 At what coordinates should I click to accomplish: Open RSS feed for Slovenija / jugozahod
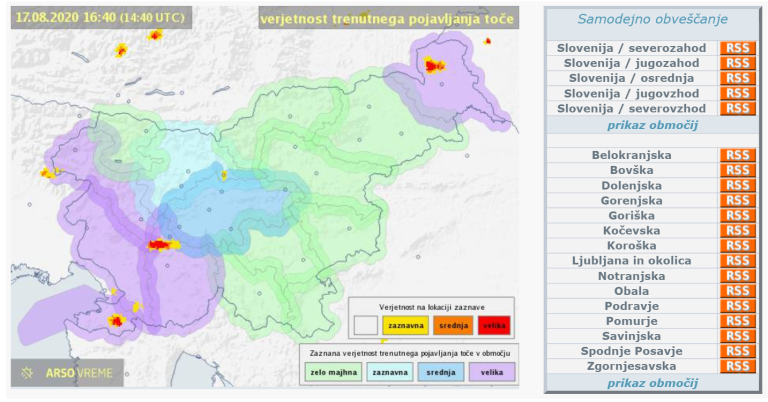737,63
